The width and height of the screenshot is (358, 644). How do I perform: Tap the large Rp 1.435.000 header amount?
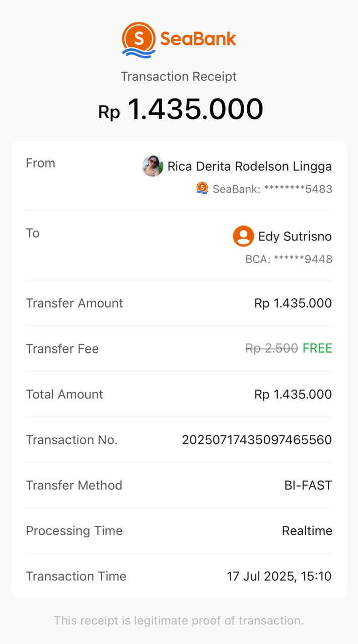pyautogui.click(x=181, y=109)
